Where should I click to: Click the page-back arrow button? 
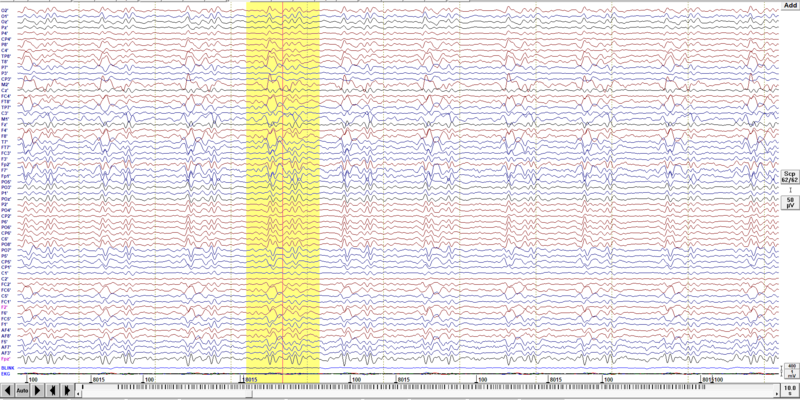(x=7, y=392)
